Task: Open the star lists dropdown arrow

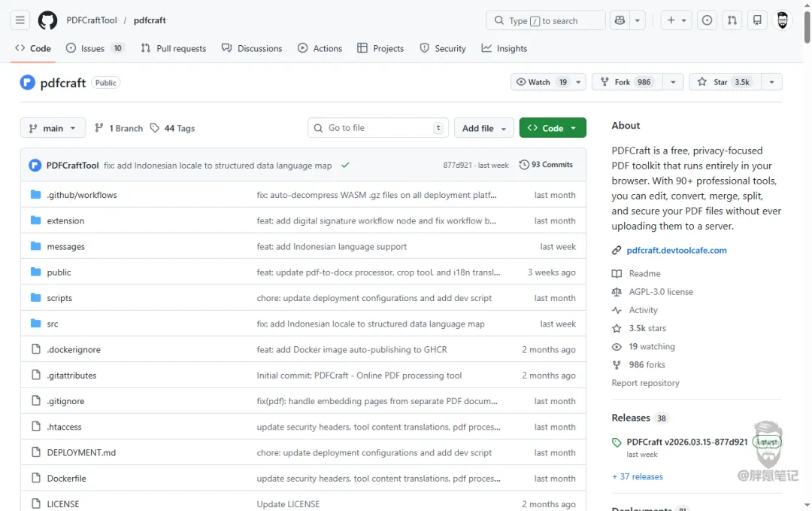Action: coord(771,82)
